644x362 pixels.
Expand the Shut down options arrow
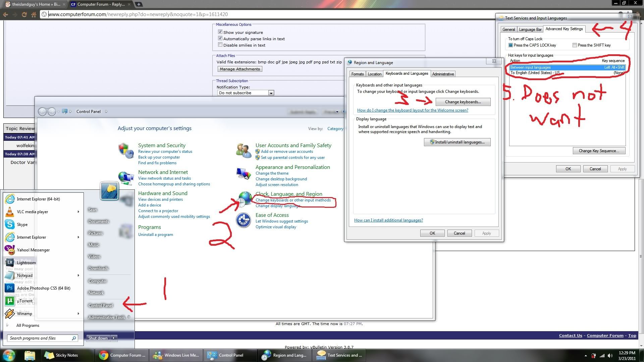pyautogui.click(x=114, y=338)
